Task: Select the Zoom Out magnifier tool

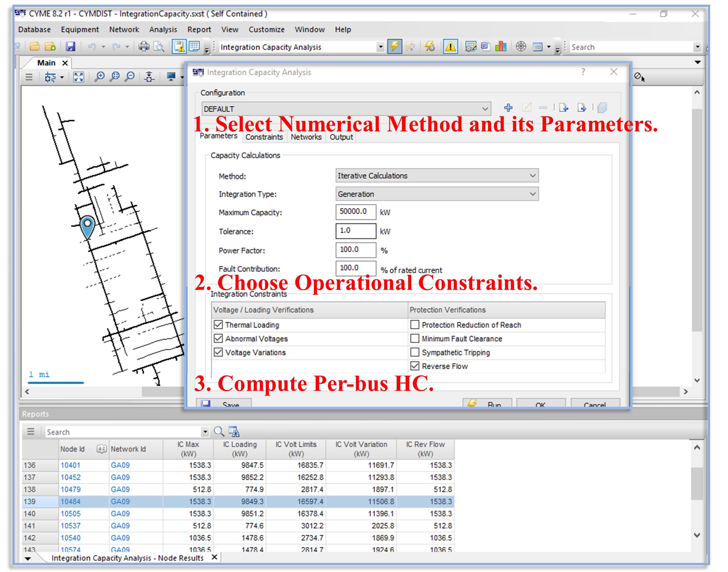Action: point(130,77)
